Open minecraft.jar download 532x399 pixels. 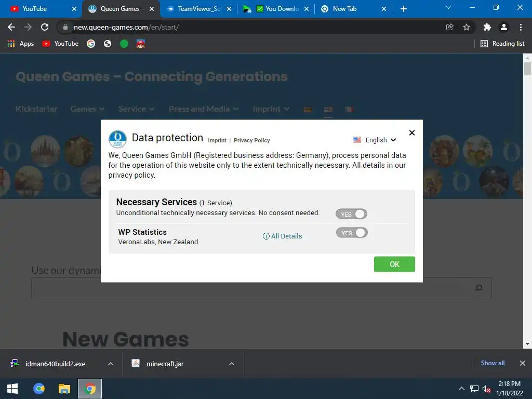click(165, 364)
